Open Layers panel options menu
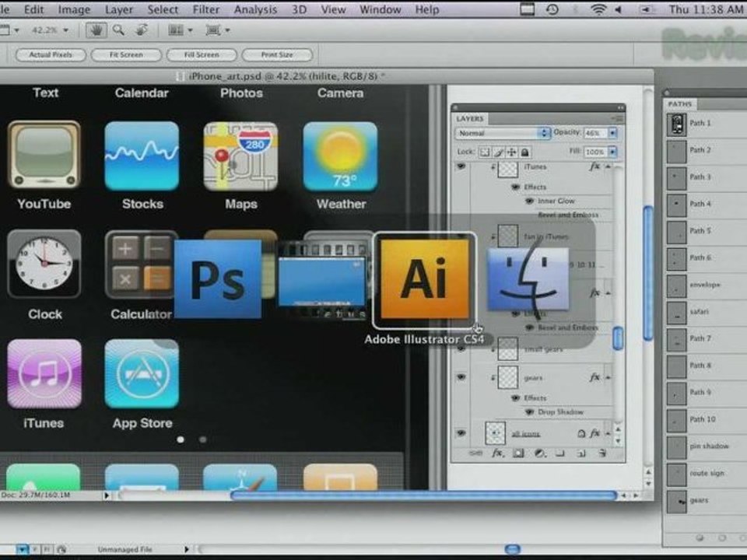The image size is (747, 560). coord(617,118)
